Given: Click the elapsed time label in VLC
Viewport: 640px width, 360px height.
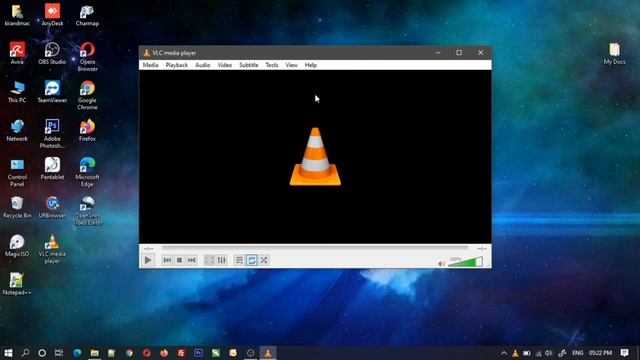Looking at the screenshot, I should (x=149, y=248).
